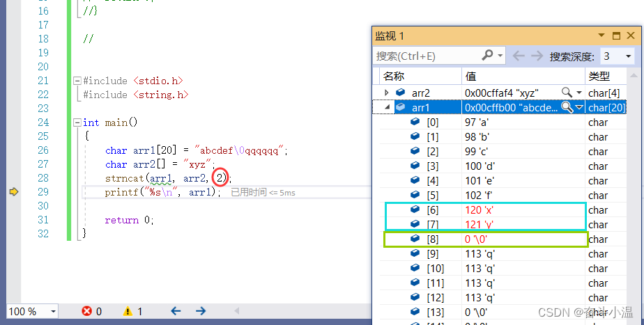The image size is (644, 325).
Task: Open the arr2 text visualizer magnifier
Action: click(567, 93)
